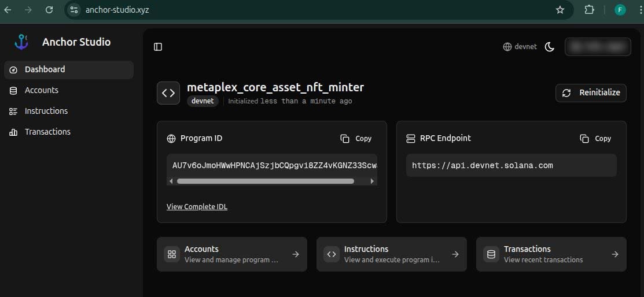
Task: Click the devnet badge under program name
Action: 203,101
